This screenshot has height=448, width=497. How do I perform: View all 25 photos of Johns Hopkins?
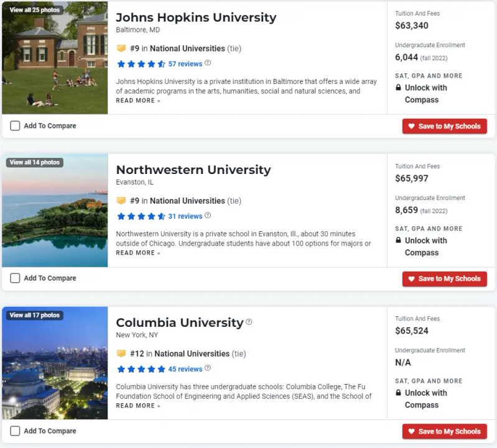35,10
